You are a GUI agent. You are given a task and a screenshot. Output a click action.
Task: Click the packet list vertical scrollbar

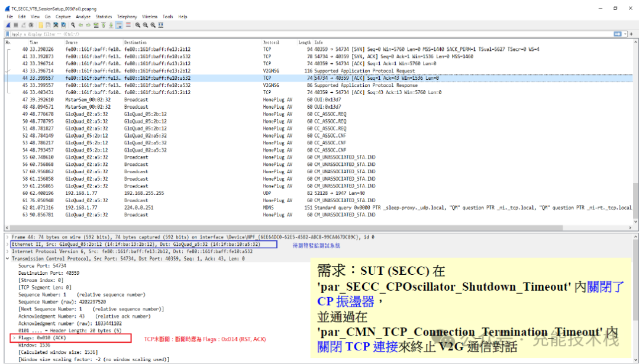(635, 130)
